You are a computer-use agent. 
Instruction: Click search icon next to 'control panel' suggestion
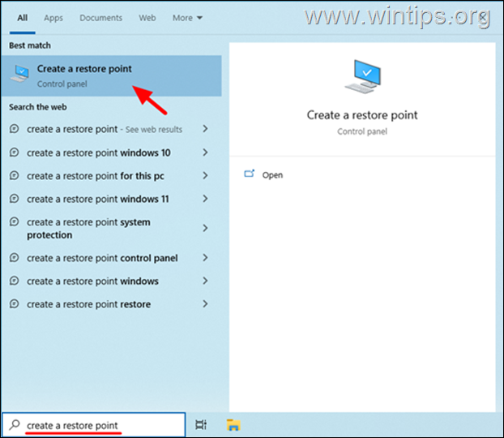pos(14,257)
